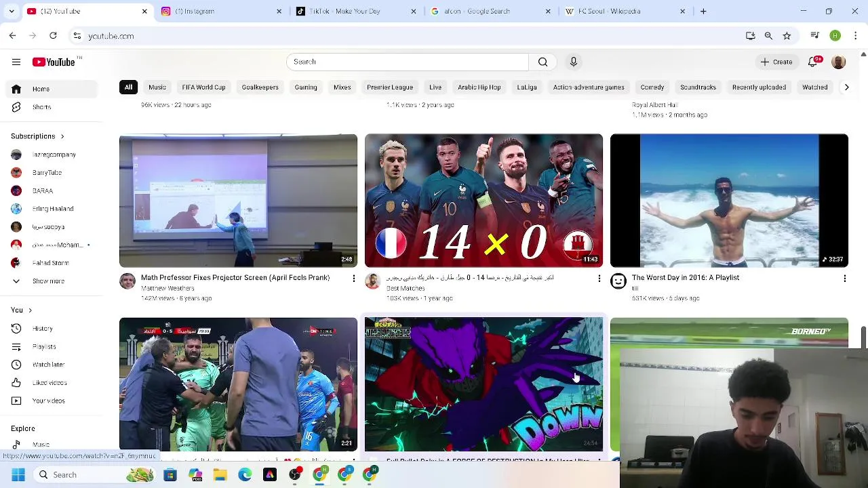This screenshot has height=488, width=868.
Task: Open options menu for Math Professor video
Action: coord(353,279)
